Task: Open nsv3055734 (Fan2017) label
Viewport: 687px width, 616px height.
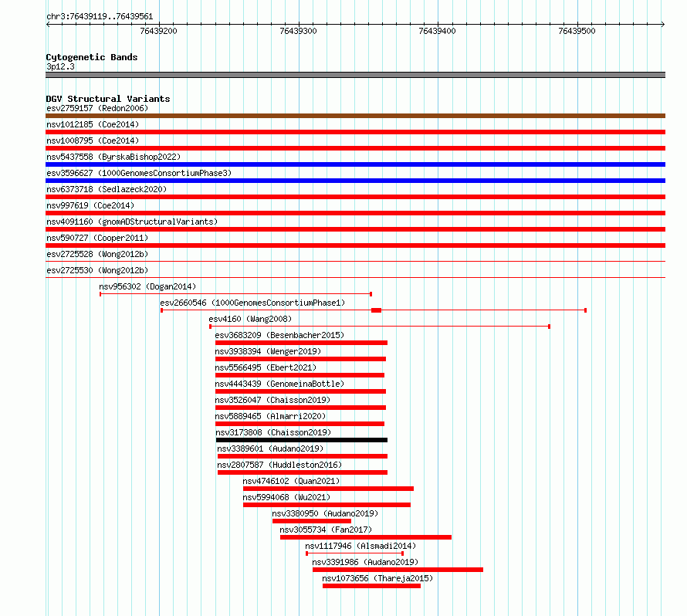Action: pyautogui.click(x=326, y=530)
